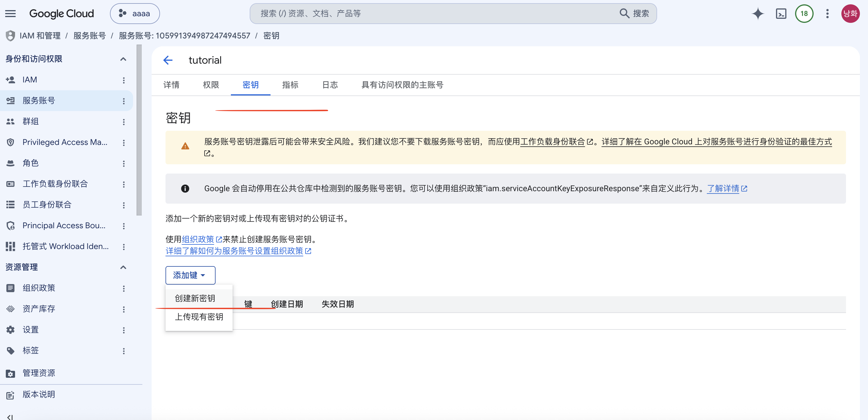Click the 组织政策 document icon

(x=10, y=288)
